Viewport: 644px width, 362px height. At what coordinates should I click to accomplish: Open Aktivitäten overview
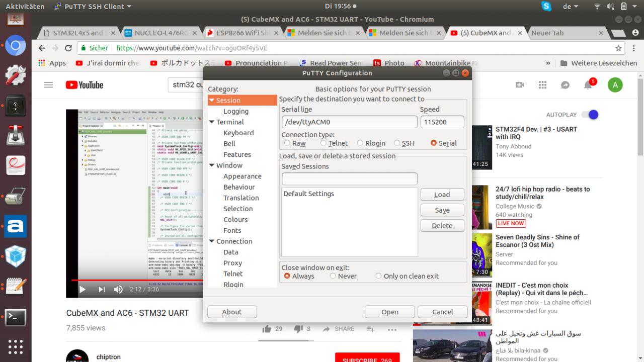tap(25, 7)
